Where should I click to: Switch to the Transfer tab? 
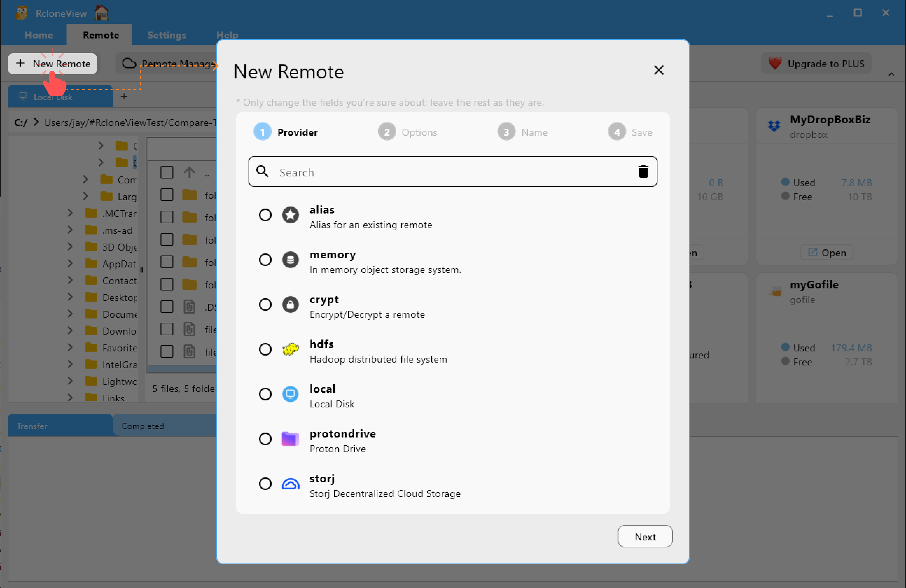[x=60, y=426]
